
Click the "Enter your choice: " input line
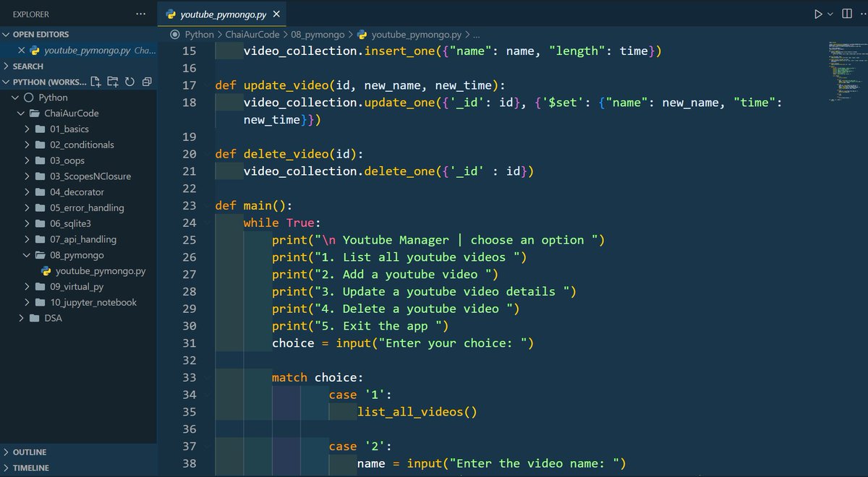(x=403, y=343)
